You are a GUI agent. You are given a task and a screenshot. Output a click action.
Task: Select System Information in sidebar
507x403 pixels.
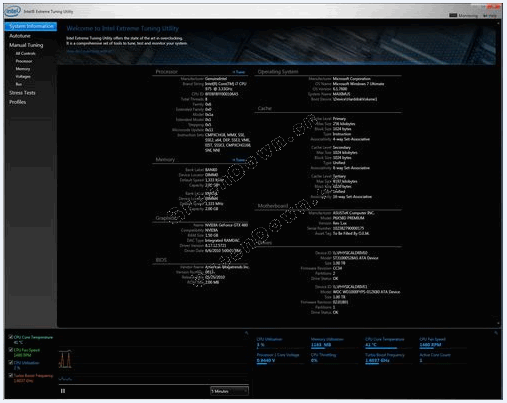click(31, 26)
